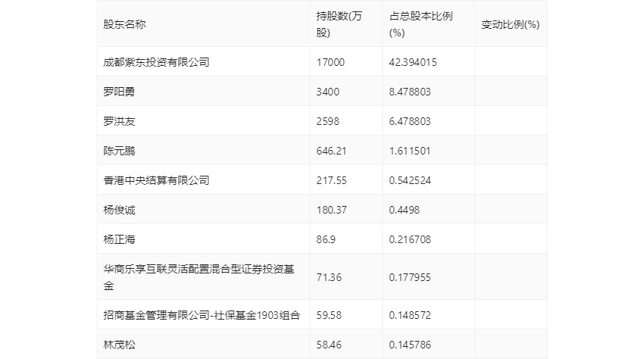This screenshot has width=644, height=359.
Task: Select the 86.9 shares value
Action: pyautogui.click(x=326, y=239)
